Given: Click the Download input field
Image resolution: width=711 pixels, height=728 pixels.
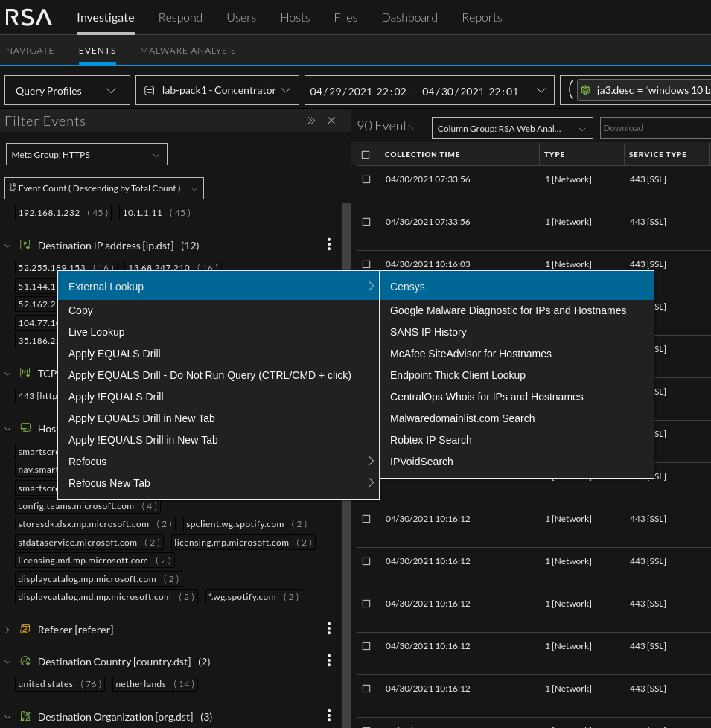Looking at the screenshot, I should coord(654,128).
